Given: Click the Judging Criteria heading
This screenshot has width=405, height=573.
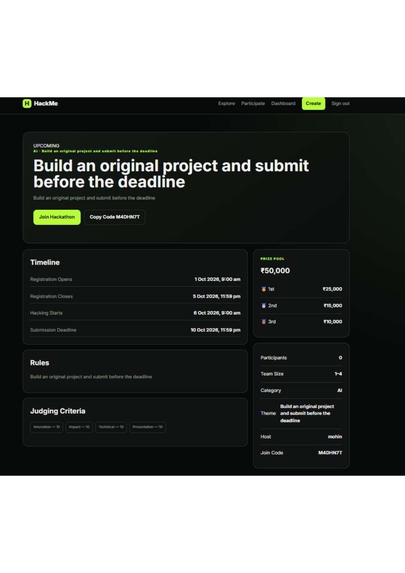Looking at the screenshot, I should pos(58,411).
